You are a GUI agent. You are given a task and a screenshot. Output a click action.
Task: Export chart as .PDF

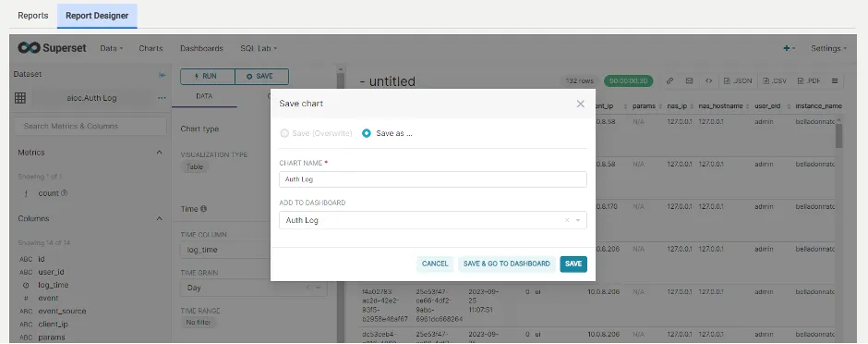[809, 80]
